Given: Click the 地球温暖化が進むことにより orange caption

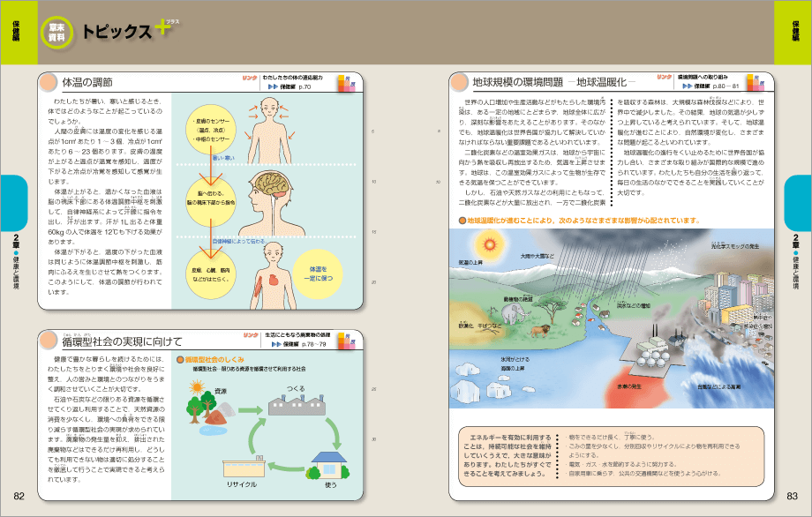Looking at the screenshot, I should pos(583,221).
